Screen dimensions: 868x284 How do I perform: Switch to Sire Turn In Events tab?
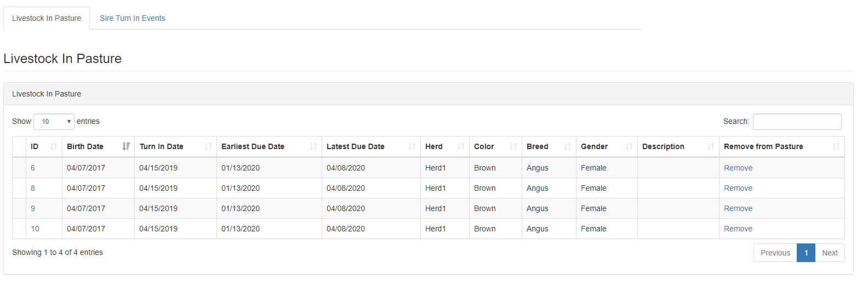132,18
